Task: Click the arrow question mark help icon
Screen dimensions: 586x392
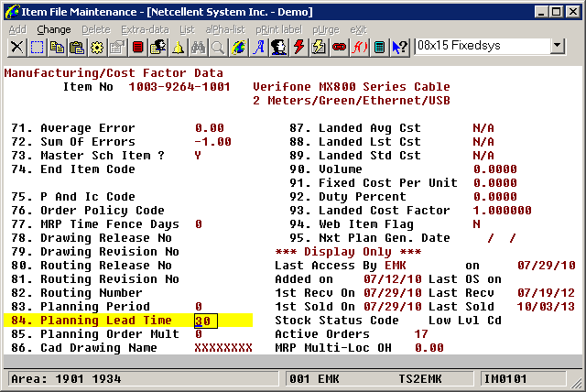Action: [x=399, y=47]
